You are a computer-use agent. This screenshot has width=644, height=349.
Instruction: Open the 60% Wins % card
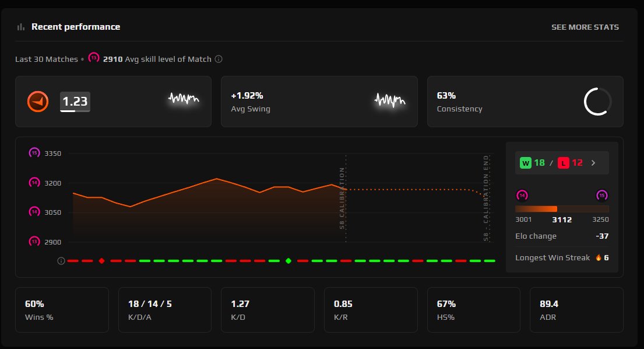(x=62, y=309)
